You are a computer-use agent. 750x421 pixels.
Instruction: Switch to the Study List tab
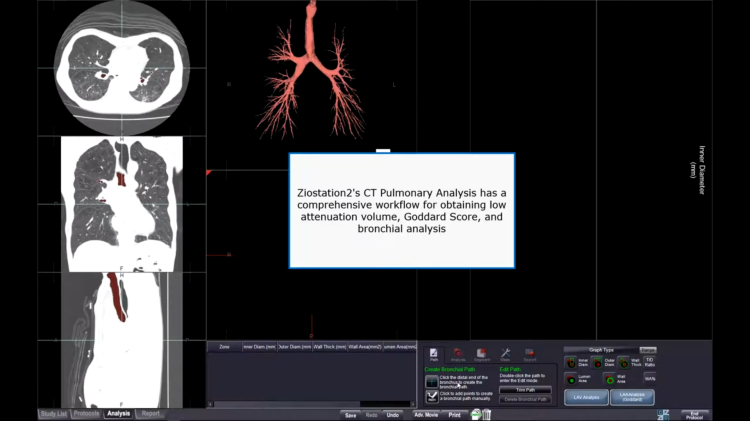pos(54,413)
